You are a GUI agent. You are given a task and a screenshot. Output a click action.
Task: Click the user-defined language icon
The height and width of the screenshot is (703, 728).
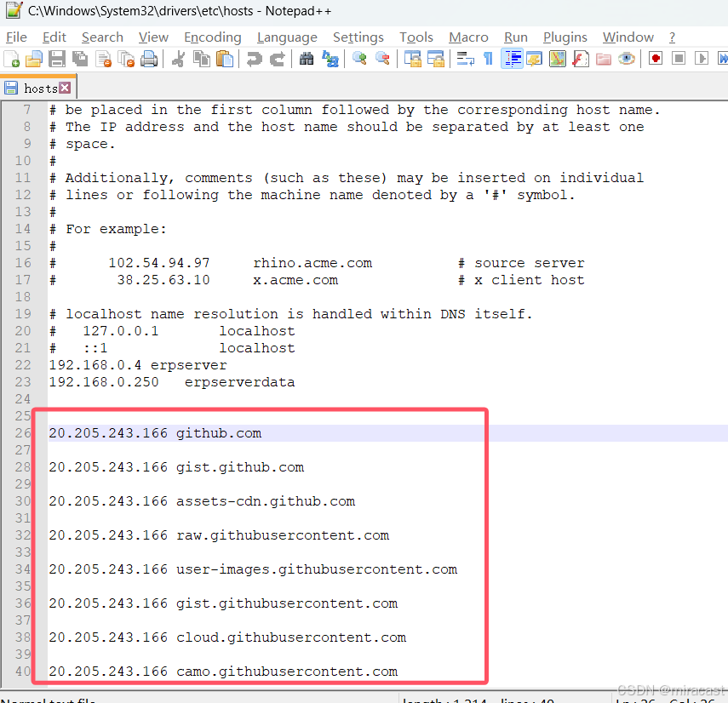[535, 59]
